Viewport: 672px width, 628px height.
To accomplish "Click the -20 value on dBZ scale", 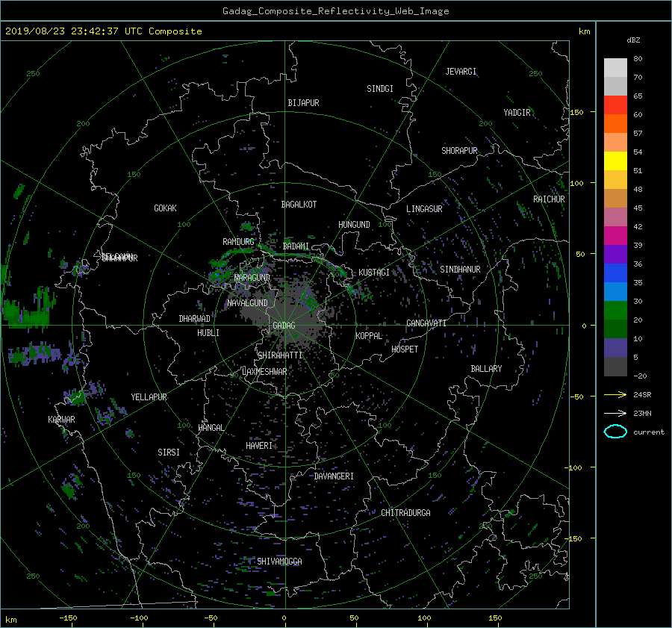I will pos(640,376).
